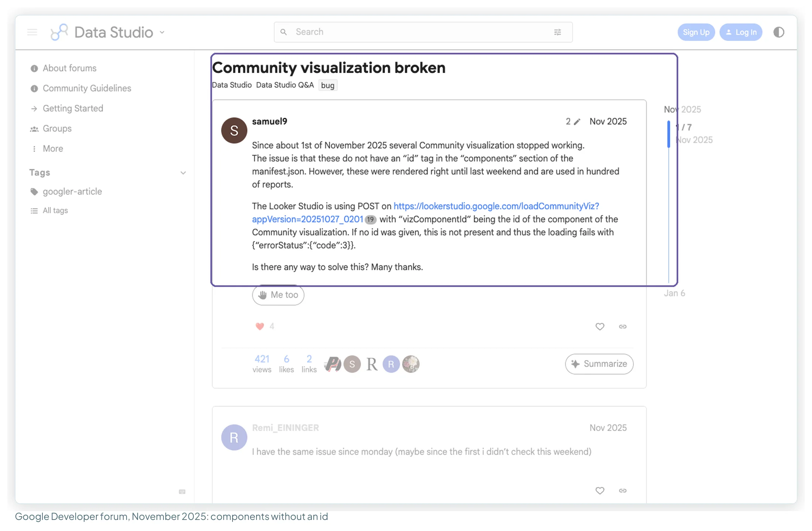Open the first participant avatar with P logo
This screenshot has height=531, width=812.
click(x=333, y=364)
